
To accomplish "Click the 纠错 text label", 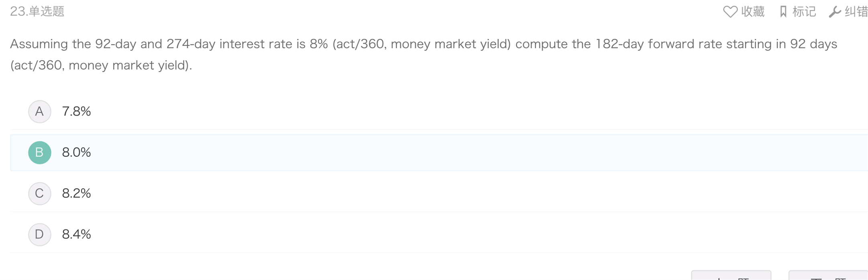I will (856, 12).
